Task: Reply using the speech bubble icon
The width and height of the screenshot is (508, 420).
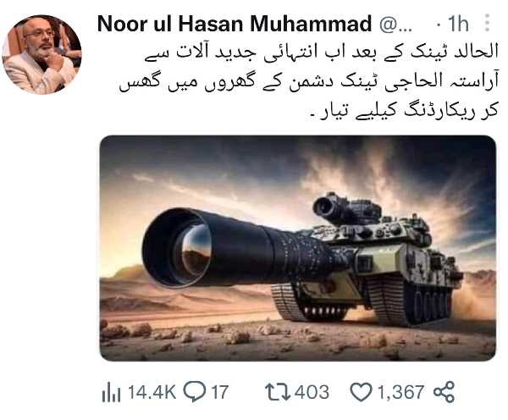Action: (x=195, y=392)
